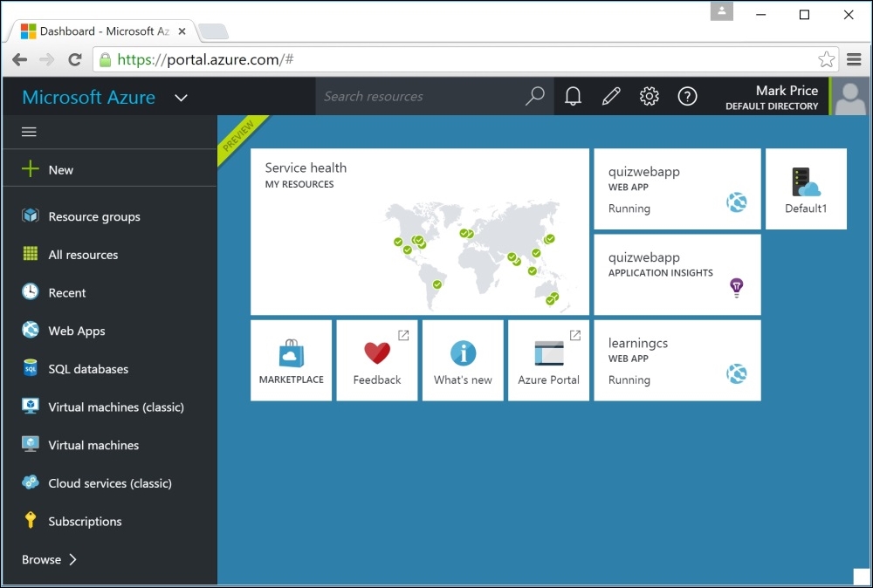Click the green plus New icon
The height and width of the screenshot is (588, 873).
tap(30, 169)
